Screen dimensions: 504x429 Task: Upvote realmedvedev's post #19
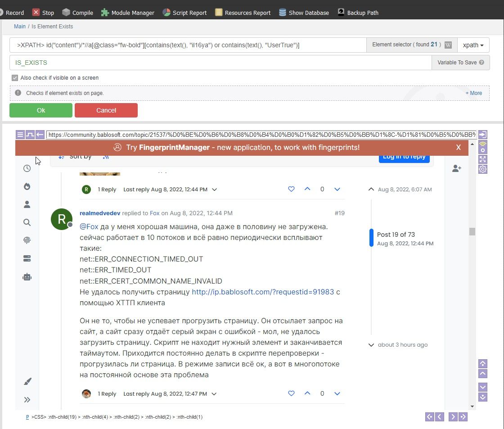[x=307, y=393]
